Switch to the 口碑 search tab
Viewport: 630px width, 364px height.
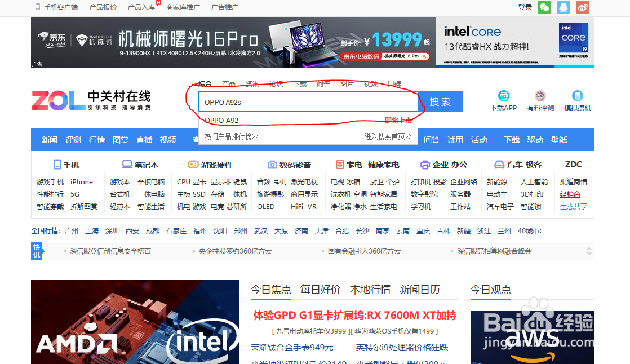click(394, 83)
